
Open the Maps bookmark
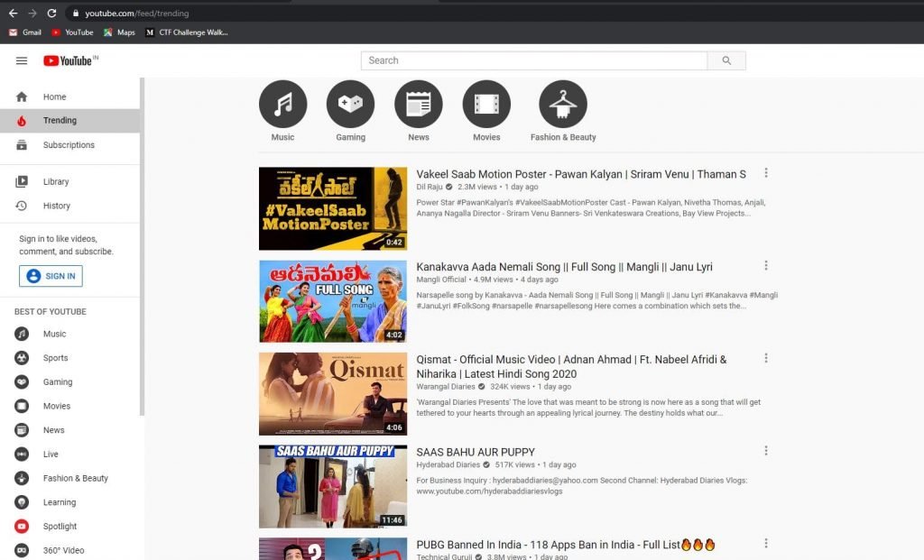click(x=120, y=32)
